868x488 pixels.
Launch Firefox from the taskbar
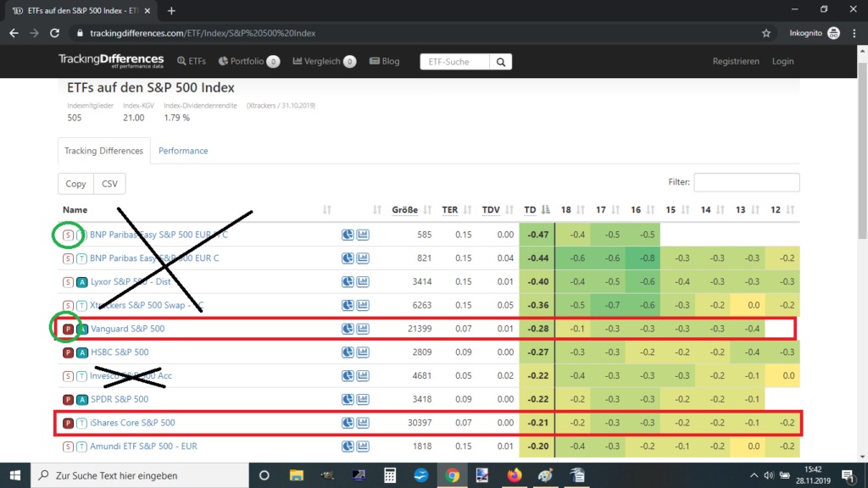point(515,475)
